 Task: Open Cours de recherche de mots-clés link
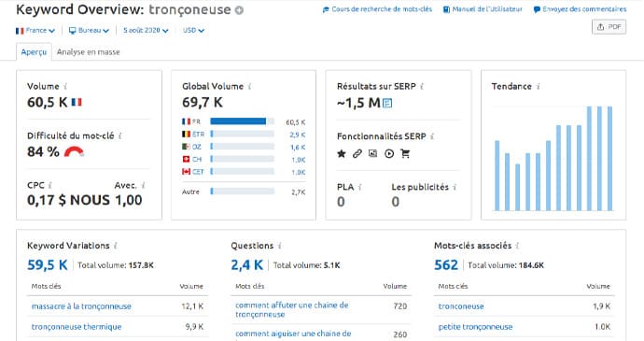pos(377,9)
